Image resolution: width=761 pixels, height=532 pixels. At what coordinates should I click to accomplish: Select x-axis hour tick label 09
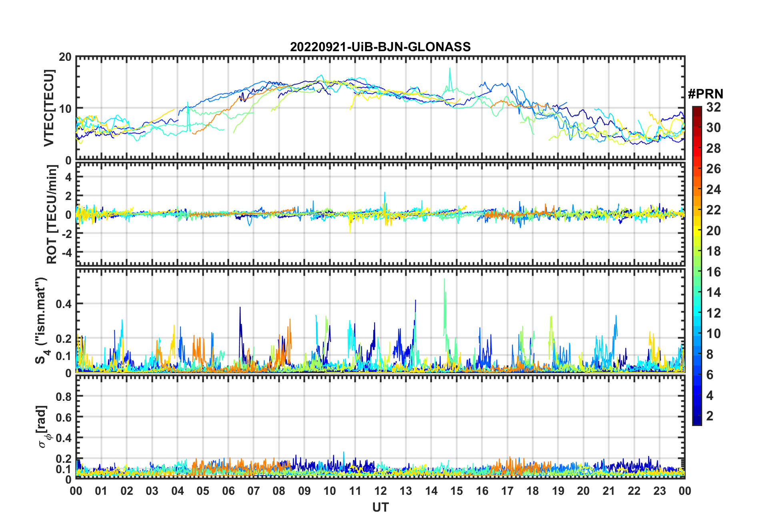[304, 491]
